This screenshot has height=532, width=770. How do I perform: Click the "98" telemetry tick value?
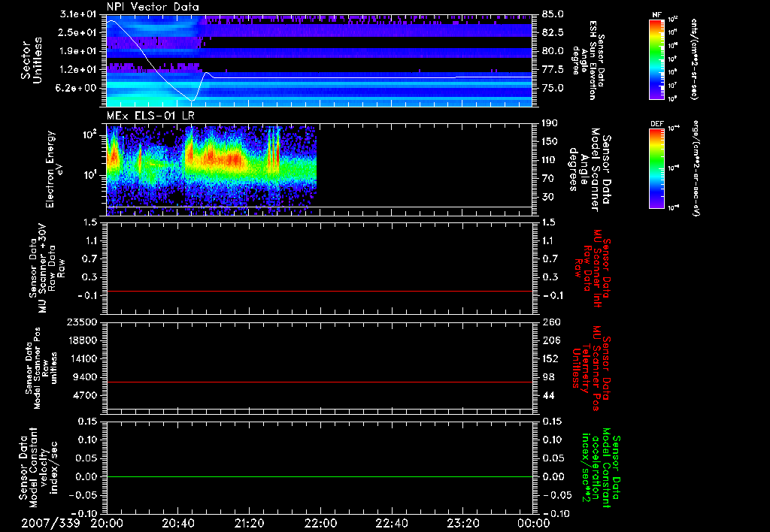(548, 377)
